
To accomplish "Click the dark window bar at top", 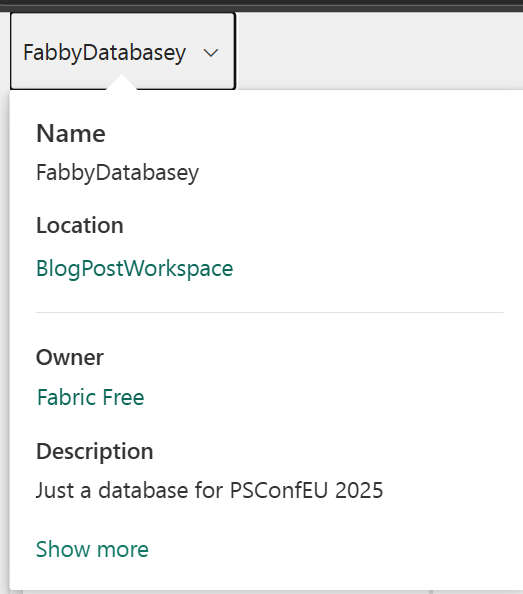I will click(x=261, y=5).
